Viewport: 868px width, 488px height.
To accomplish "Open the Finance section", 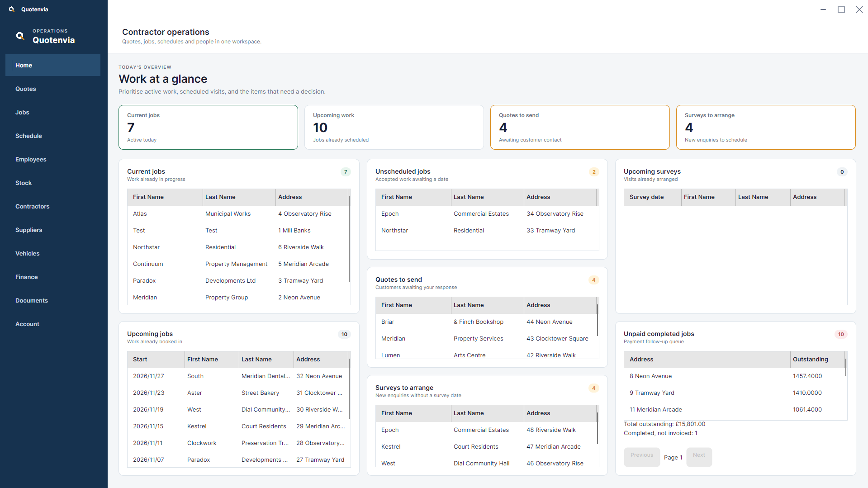I will [x=53, y=277].
